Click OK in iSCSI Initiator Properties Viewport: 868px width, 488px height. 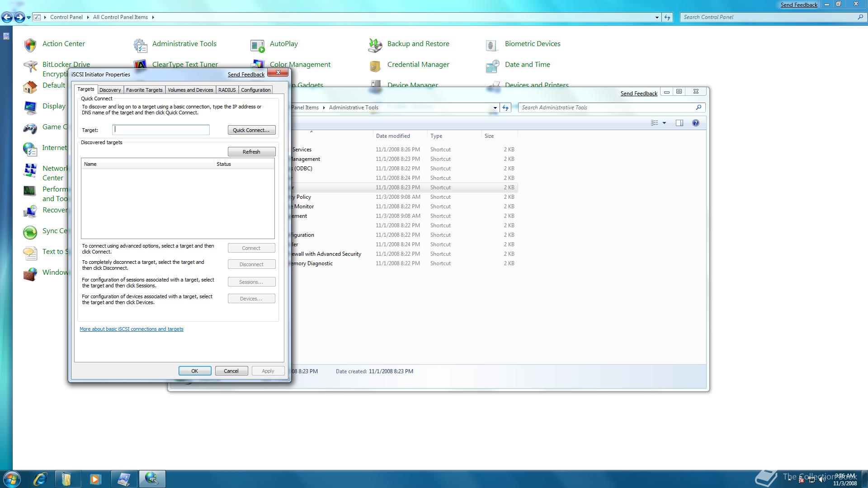click(194, 371)
